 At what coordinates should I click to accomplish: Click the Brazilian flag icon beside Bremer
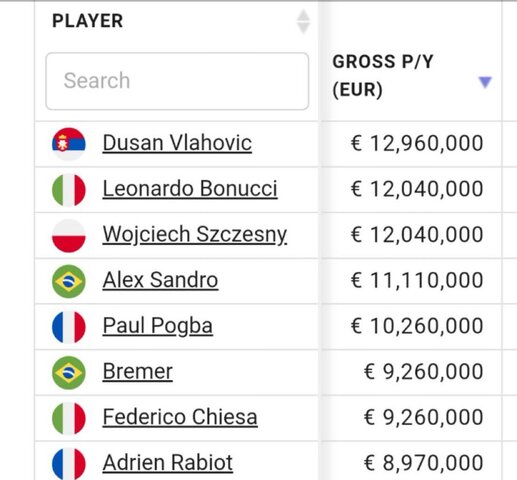(x=69, y=373)
